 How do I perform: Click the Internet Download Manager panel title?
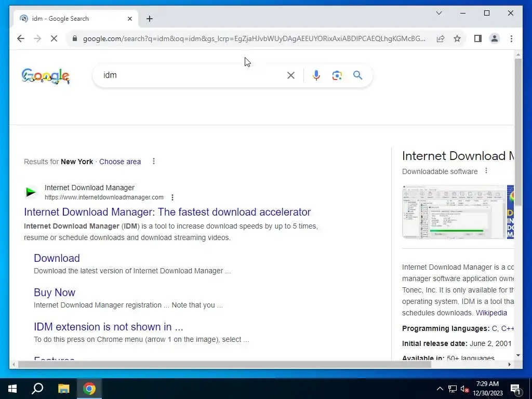458,156
